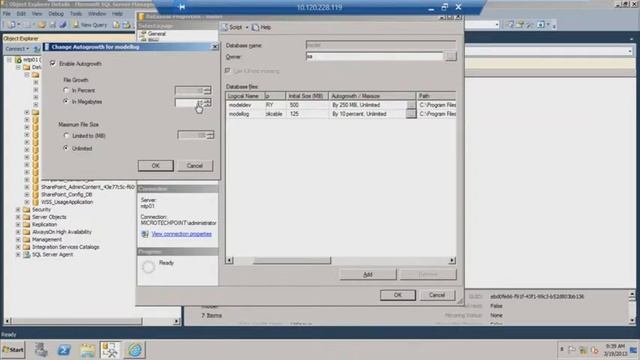Expand the Security node
Screen dimensions: 640x360
tap(18, 209)
